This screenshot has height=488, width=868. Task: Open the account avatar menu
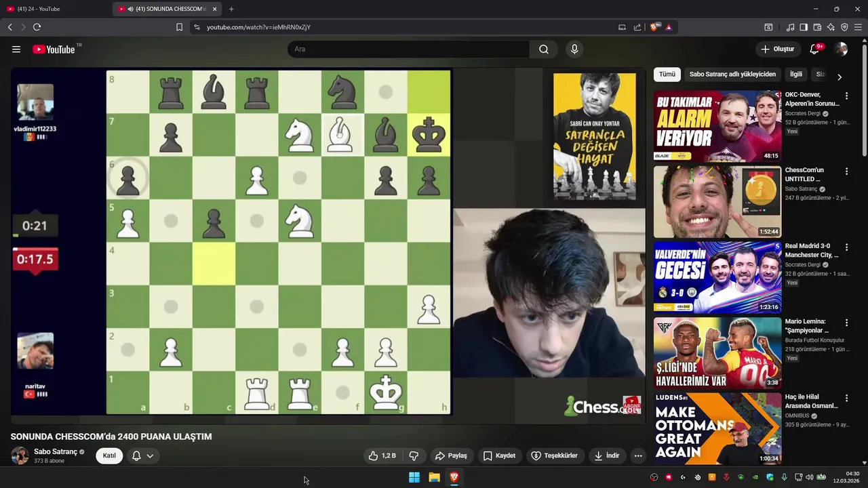coord(841,49)
